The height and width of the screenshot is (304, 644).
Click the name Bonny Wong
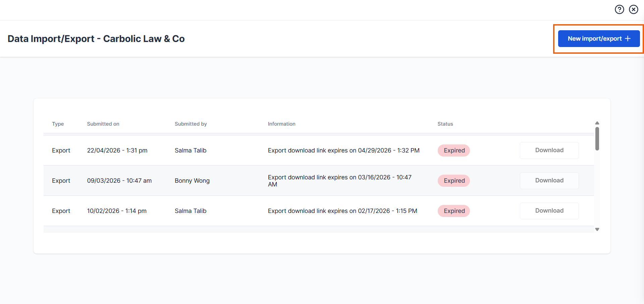192,181
